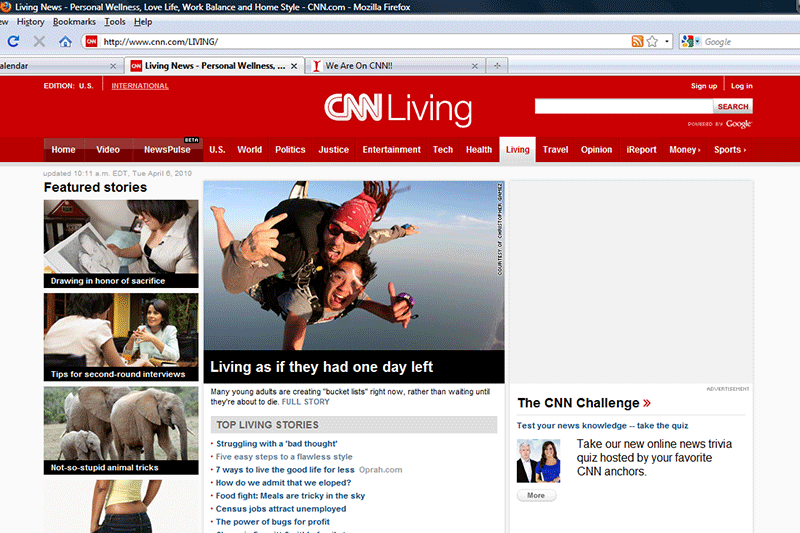The height and width of the screenshot is (533, 800).
Task: Reload the page with the refresh icon
Action: [14, 41]
